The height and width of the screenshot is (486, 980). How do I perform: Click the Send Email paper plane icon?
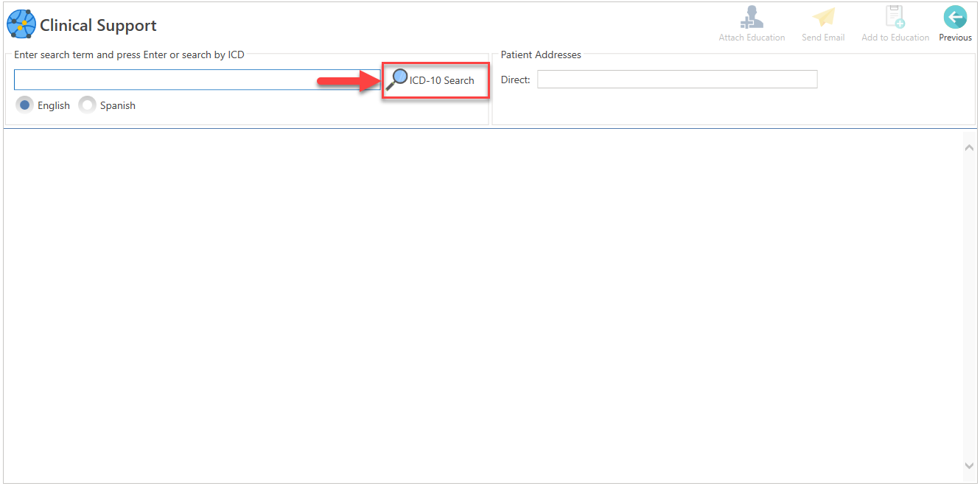point(823,18)
